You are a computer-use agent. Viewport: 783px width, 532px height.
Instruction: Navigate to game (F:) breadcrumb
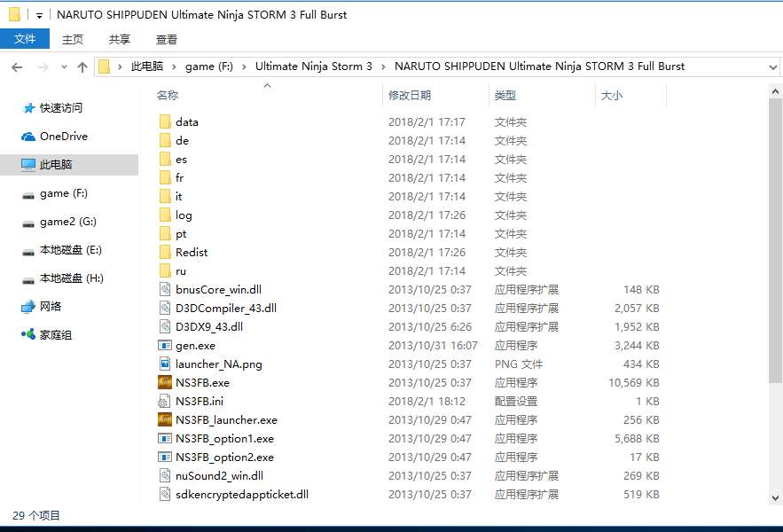pos(208,66)
